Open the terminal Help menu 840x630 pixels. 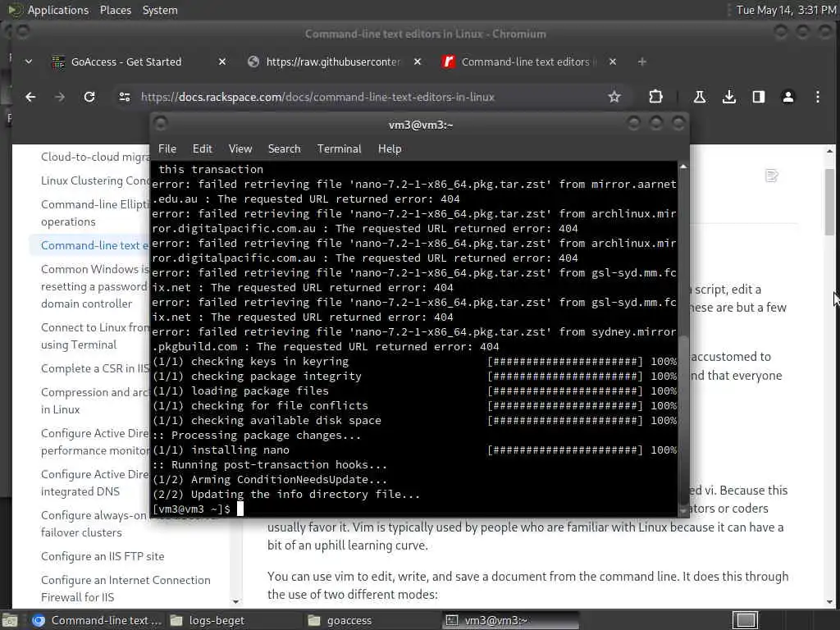pyautogui.click(x=390, y=149)
